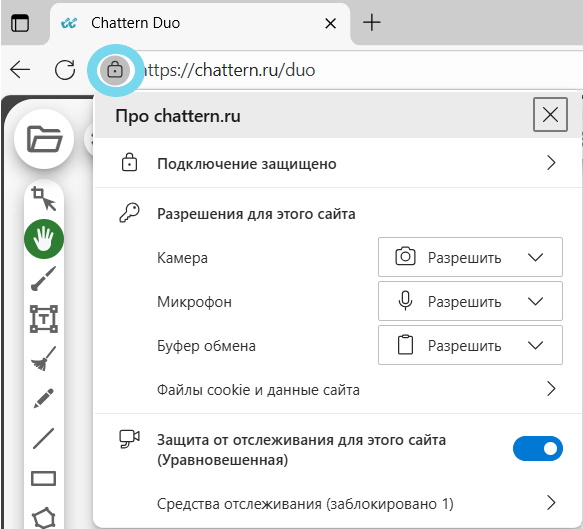Pick the rectangle shape tool
The width and height of the screenshot is (583, 529).
tap(44, 478)
